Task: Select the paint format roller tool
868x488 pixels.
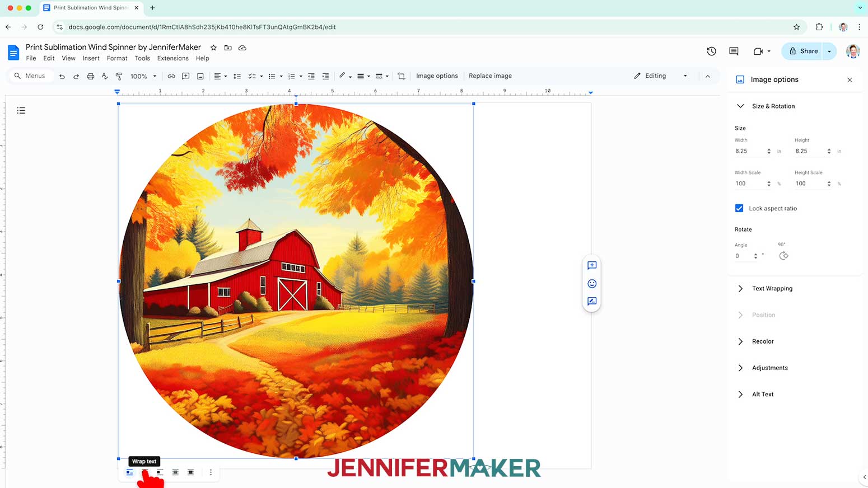Action: click(119, 76)
